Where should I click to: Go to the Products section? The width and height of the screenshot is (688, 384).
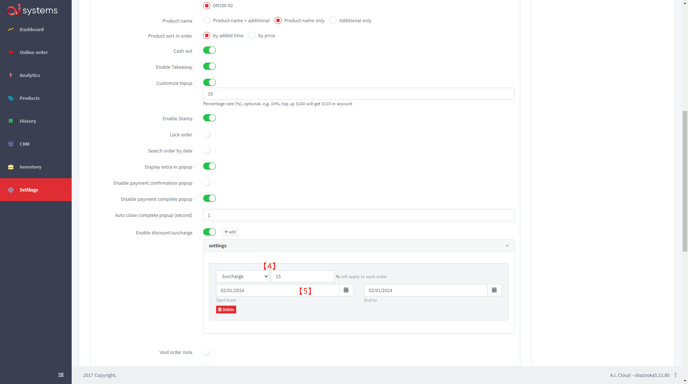coord(29,98)
